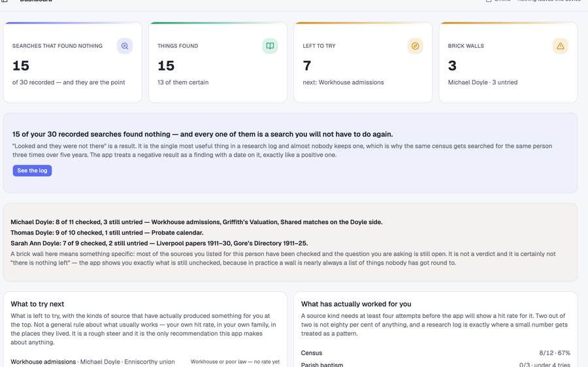This screenshot has width=588, height=367.
Task: Open the log with See the log button
Action: pos(32,170)
